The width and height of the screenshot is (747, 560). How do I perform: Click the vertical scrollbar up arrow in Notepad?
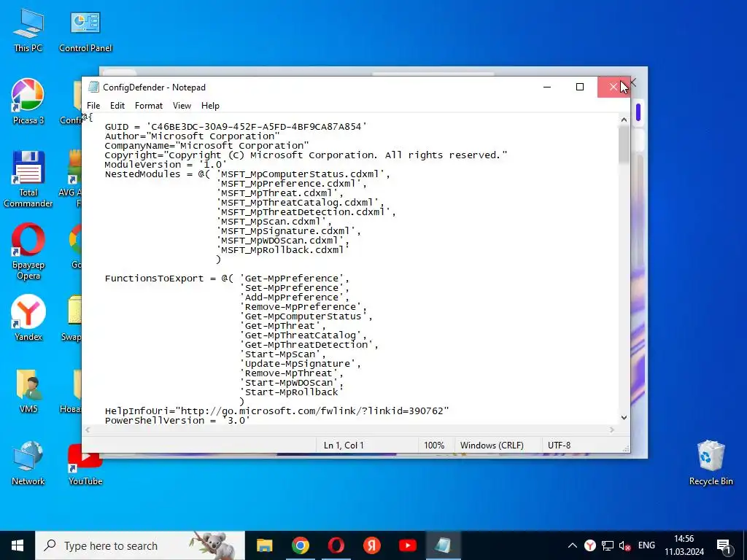(624, 120)
